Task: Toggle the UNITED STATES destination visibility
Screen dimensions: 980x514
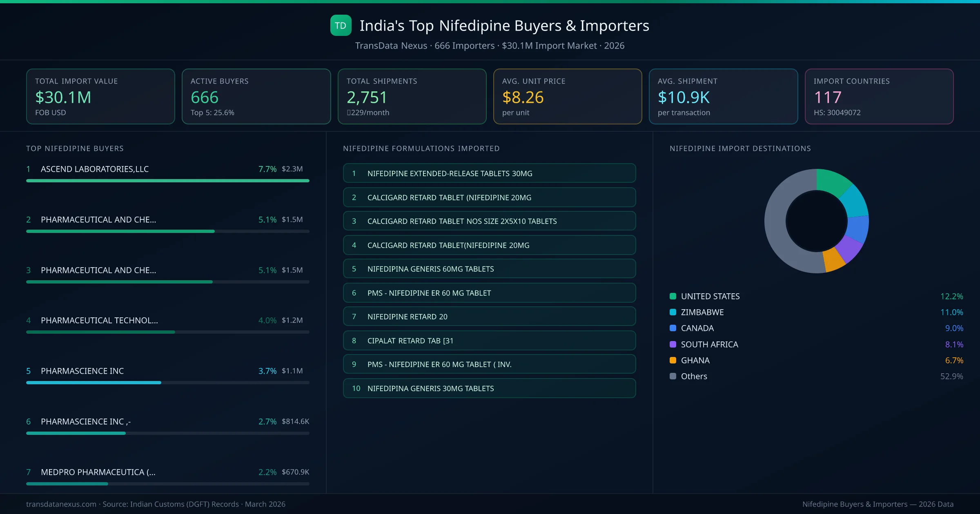Action: pos(710,296)
